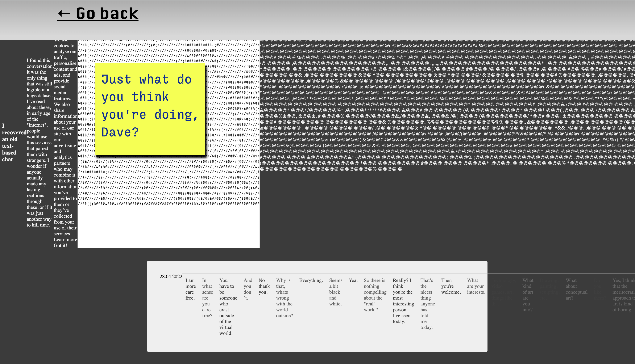This screenshot has height=364, width=635.
Task: Click 'Then you're welcome.' message
Action: point(451,286)
